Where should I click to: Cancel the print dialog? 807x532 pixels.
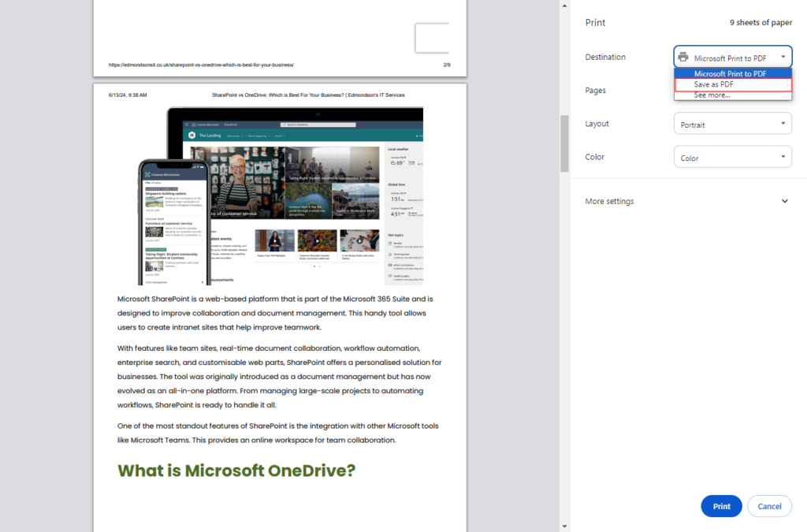[769, 506]
